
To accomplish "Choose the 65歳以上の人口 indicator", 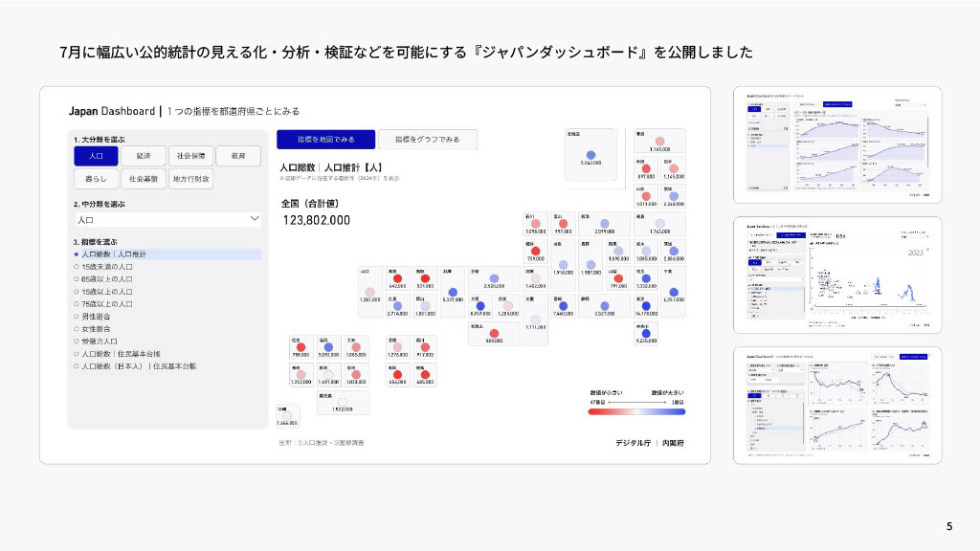I will pos(106,279).
